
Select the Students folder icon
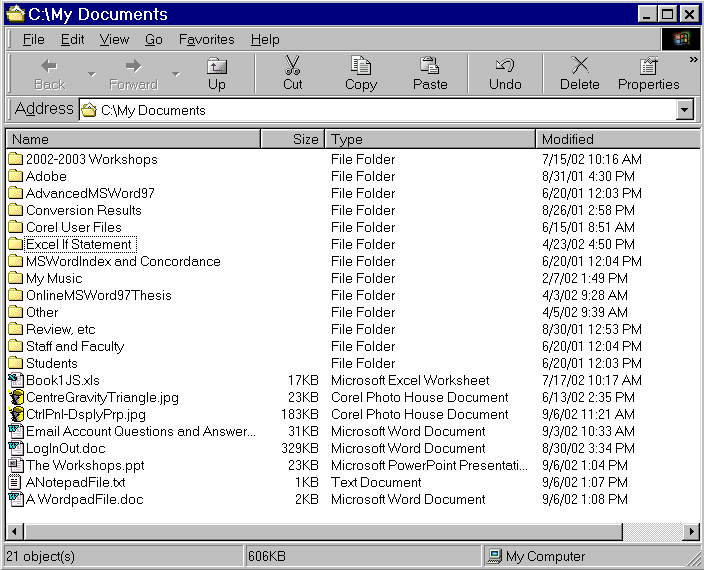pyautogui.click(x=16, y=363)
